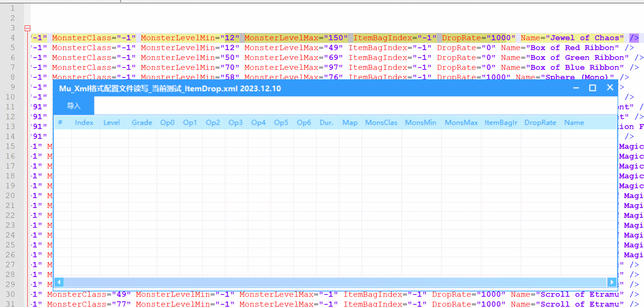Minimize the Mu_Xml config window
Image resolution: width=644 pixels, height=307 pixels.
tap(576, 88)
